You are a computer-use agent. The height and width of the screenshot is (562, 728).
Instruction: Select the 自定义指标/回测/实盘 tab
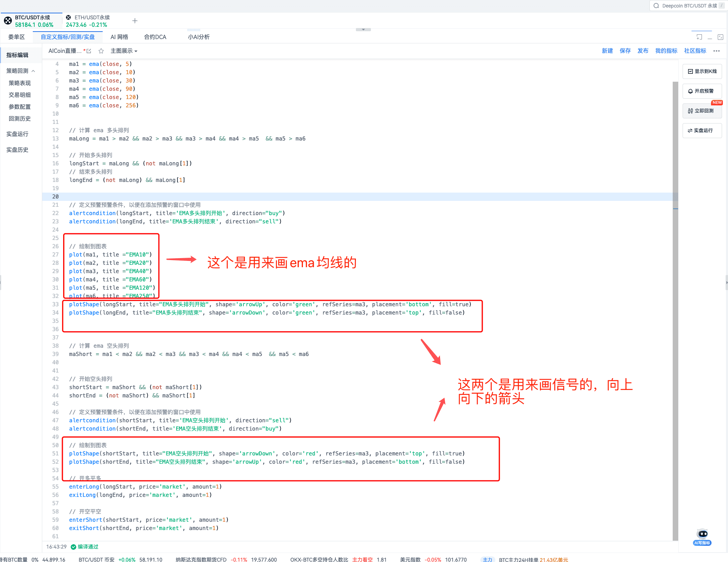pos(68,37)
